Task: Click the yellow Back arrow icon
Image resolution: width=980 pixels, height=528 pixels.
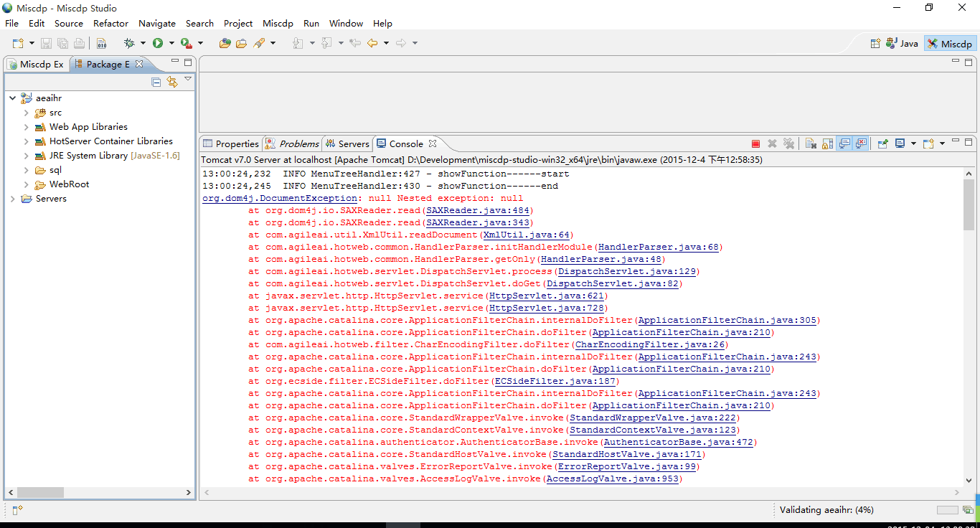Action: tap(372, 44)
